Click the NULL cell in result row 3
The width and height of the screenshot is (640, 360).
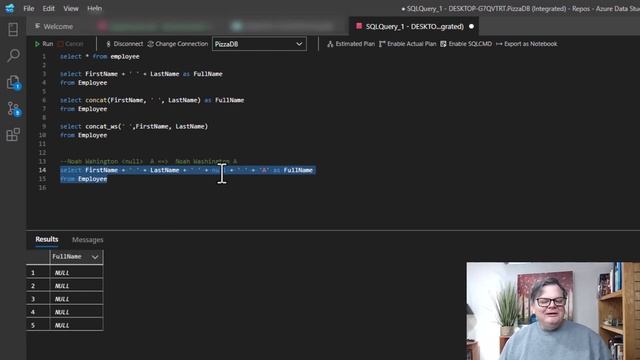pyautogui.click(x=76, y=299)
